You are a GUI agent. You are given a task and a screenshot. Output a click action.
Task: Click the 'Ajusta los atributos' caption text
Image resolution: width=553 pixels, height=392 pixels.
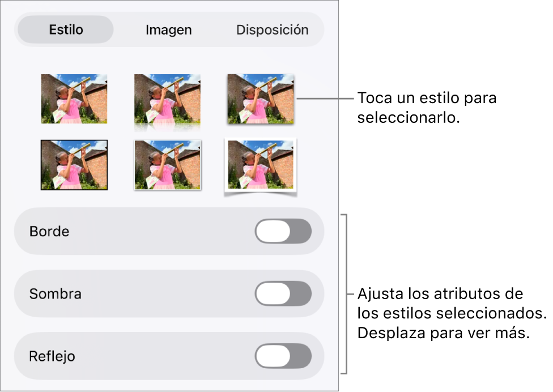tap(440, 293)
